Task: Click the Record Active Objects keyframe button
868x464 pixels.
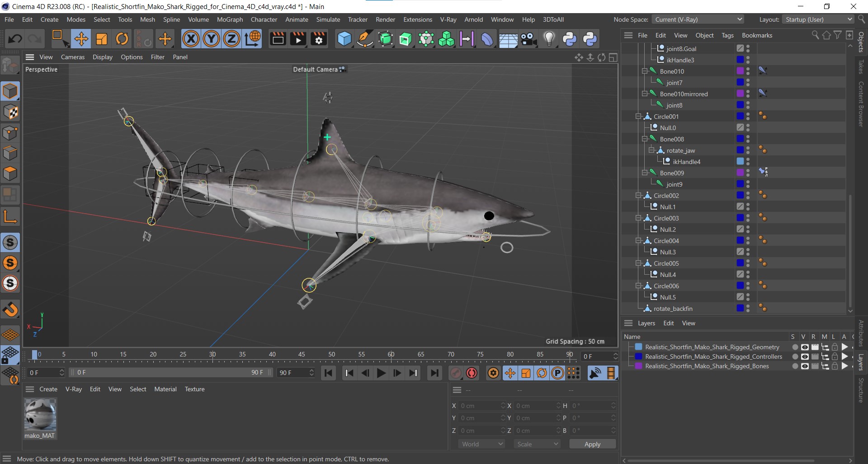Action: point(456,373)
